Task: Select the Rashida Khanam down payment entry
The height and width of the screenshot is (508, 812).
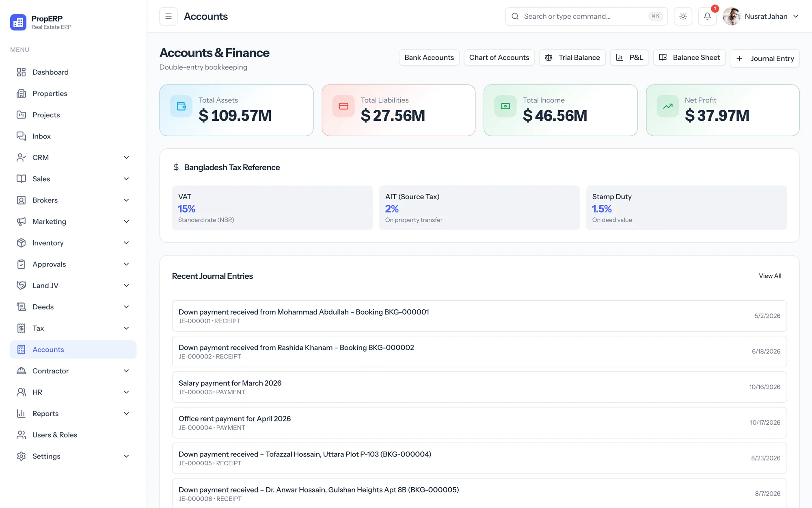Action: (x=479, y=352)
